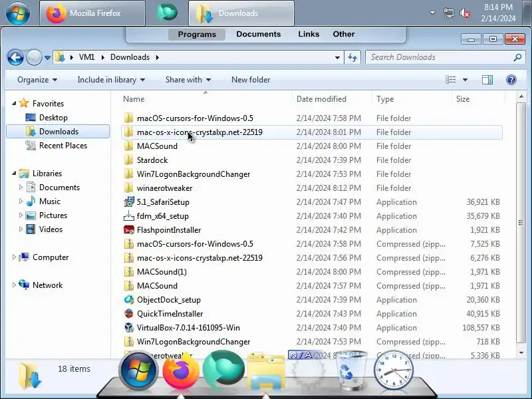Select the 5.1_SafariSetup installer icon
This screenshot has height=399, width=532.
click(x=128, y=202)
